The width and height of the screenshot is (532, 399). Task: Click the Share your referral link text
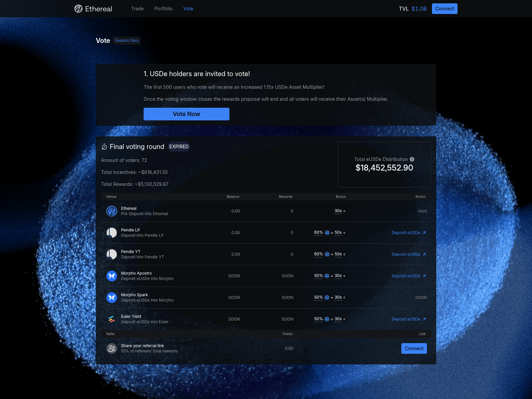[x=142, y=346]
